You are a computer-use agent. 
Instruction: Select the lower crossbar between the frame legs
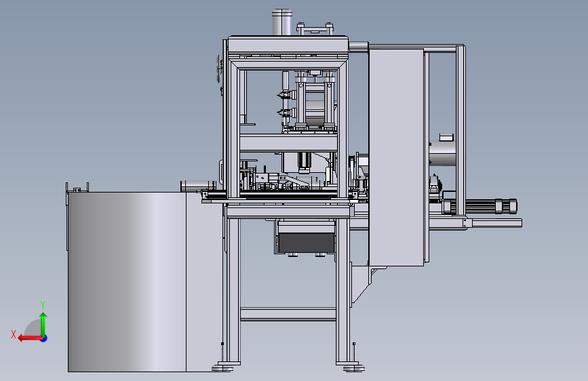288,314
